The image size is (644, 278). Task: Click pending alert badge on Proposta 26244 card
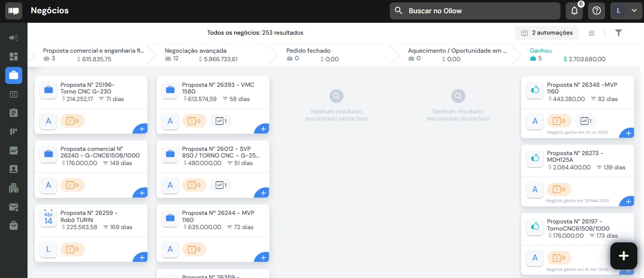pos(194,249)
